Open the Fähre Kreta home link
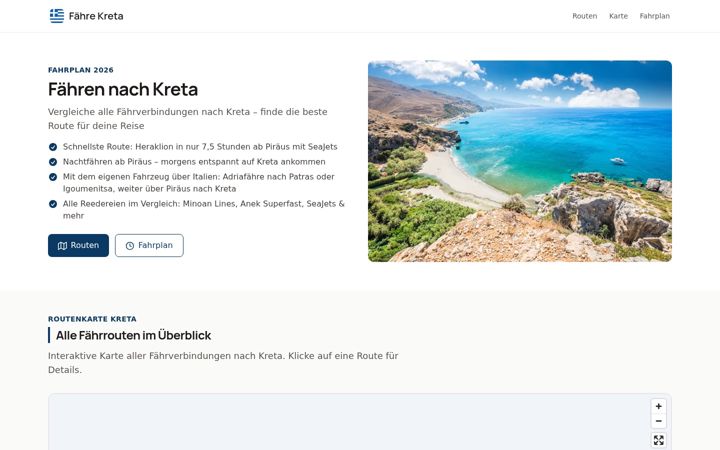 (86, 16)
